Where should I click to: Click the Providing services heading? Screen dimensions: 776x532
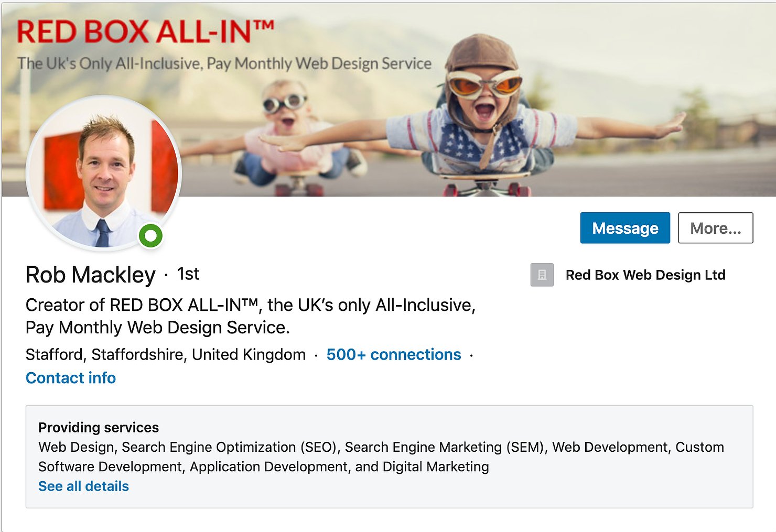[99, 427]
